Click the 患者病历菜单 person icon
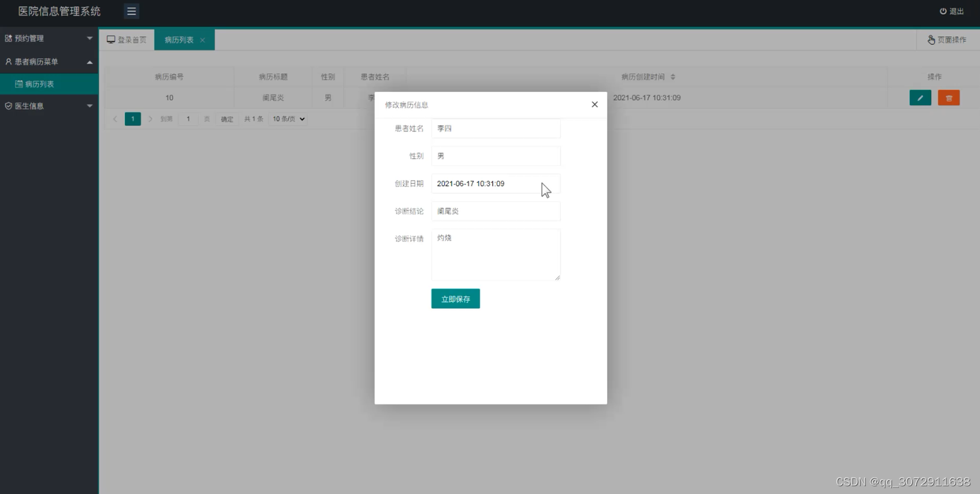Viewport: 980px width, 494px height. [8, 62]
